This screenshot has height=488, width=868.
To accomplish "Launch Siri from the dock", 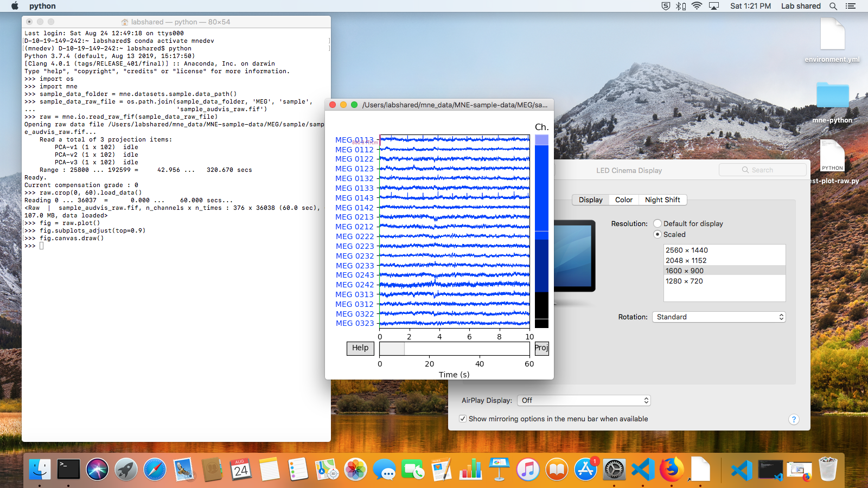I will (x=97, y=470).
